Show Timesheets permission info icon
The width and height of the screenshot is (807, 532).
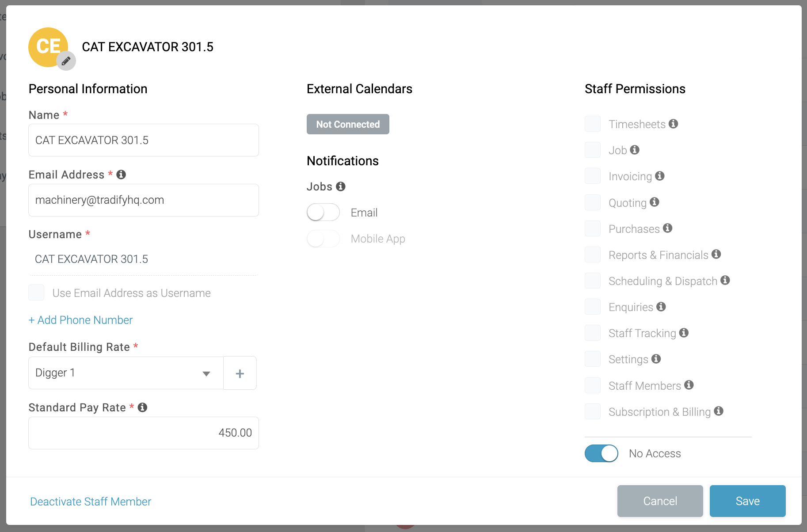tap(673, 124)
